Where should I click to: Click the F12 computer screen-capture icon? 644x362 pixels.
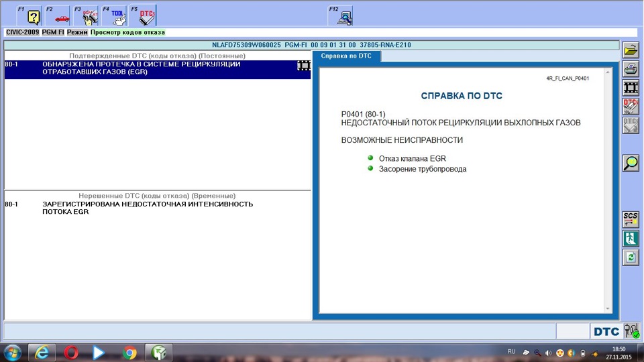[341, 15]
